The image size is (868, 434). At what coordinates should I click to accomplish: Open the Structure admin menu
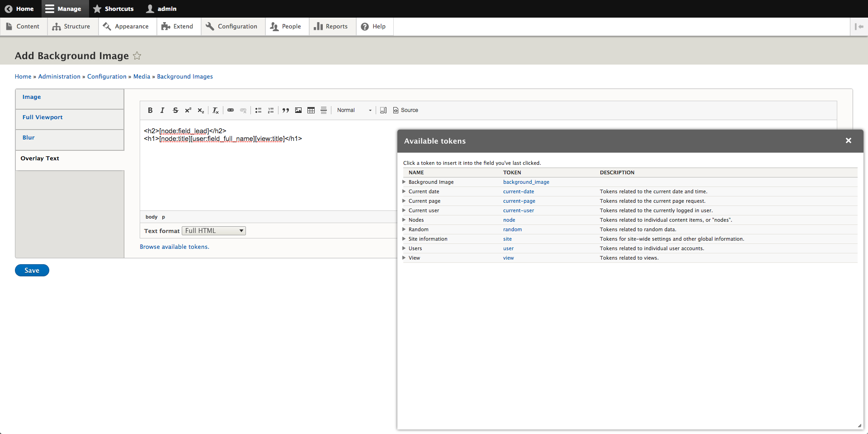71,27
